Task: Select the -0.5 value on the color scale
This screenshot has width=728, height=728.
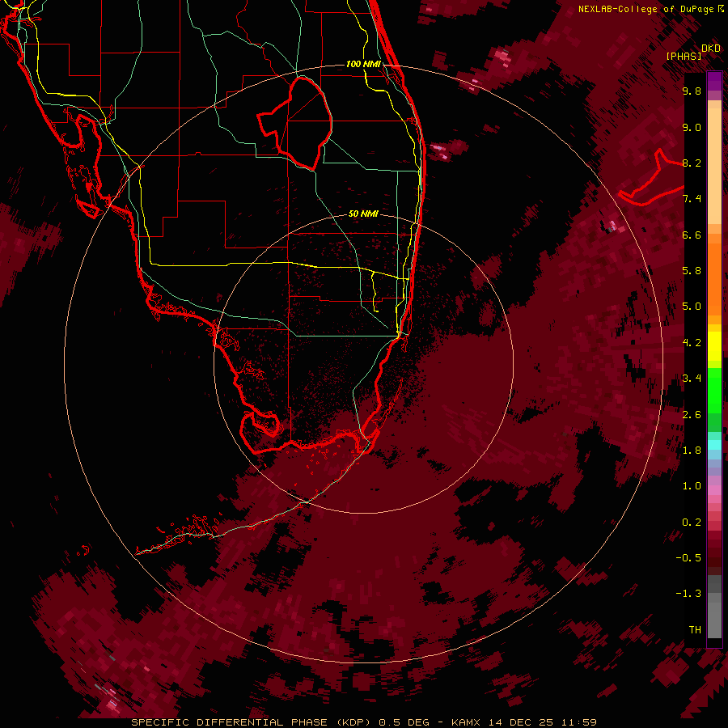Action: [688, 558]
